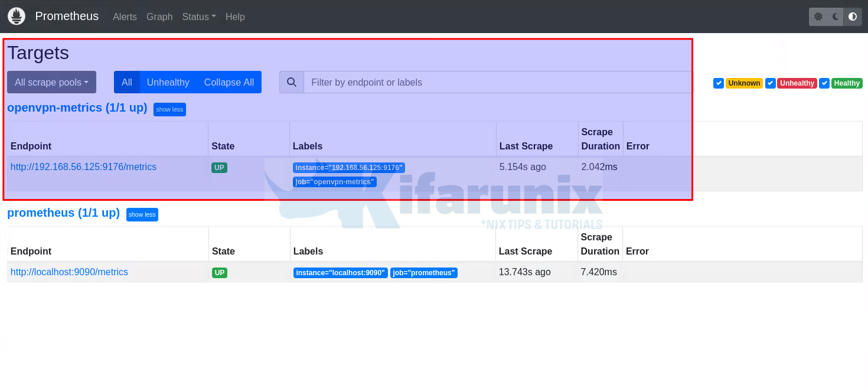Show only Unhealthy targets
Image resolution: width=868 pixels, height=388 pixels.
coord(168,82)
